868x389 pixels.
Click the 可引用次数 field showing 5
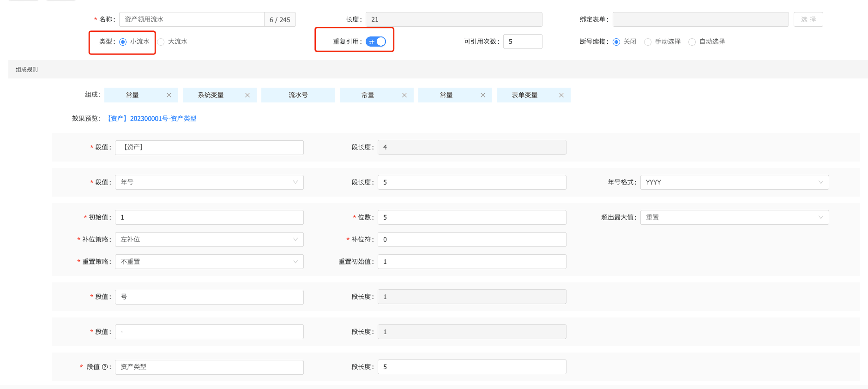523,42
